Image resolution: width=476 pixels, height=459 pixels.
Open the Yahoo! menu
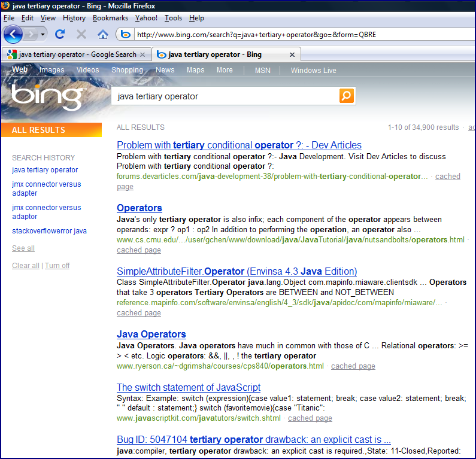pos(146,18)
